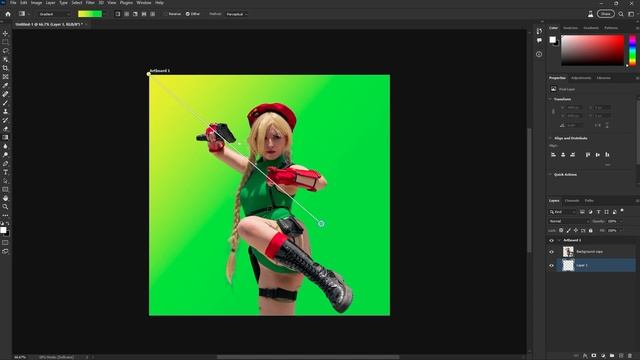
Task: Open the layer filter Kind dropdown
Action: click(562, 212)
